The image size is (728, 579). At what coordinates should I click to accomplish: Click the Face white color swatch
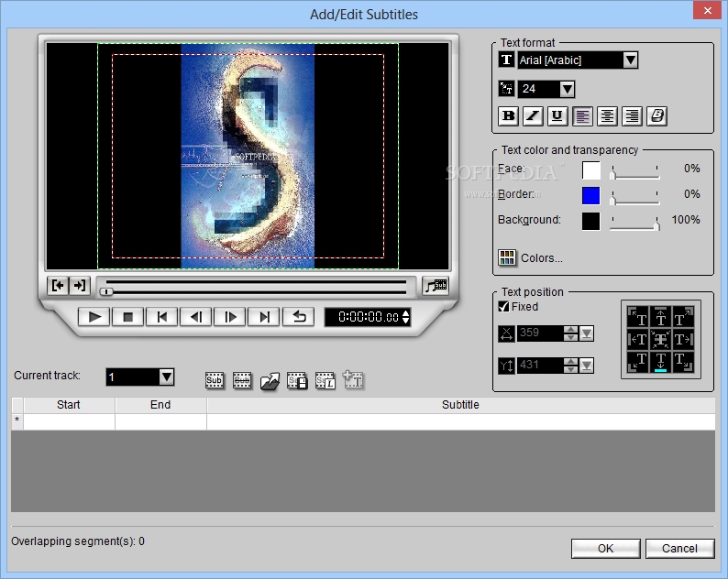pyautogui.click(x=590, y=170)
